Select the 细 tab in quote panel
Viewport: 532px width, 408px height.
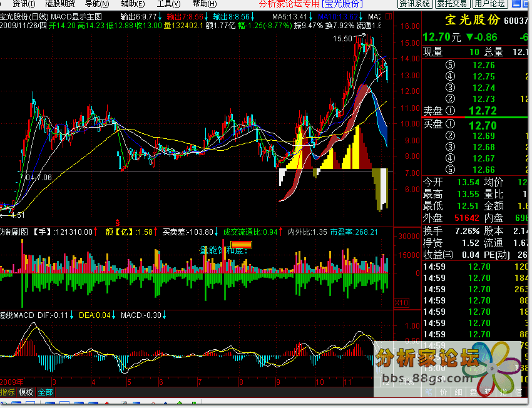[458, 392]
